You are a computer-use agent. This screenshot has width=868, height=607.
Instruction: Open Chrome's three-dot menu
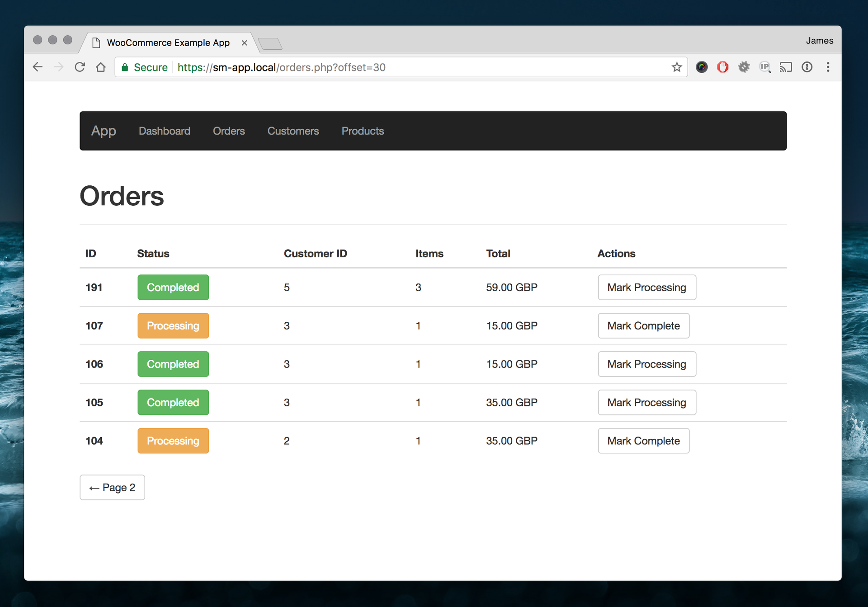tap(828, 67)
